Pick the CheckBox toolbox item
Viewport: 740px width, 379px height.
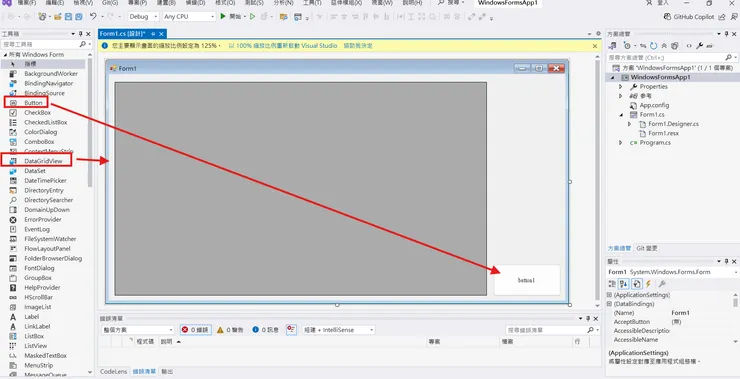point(37,112)
